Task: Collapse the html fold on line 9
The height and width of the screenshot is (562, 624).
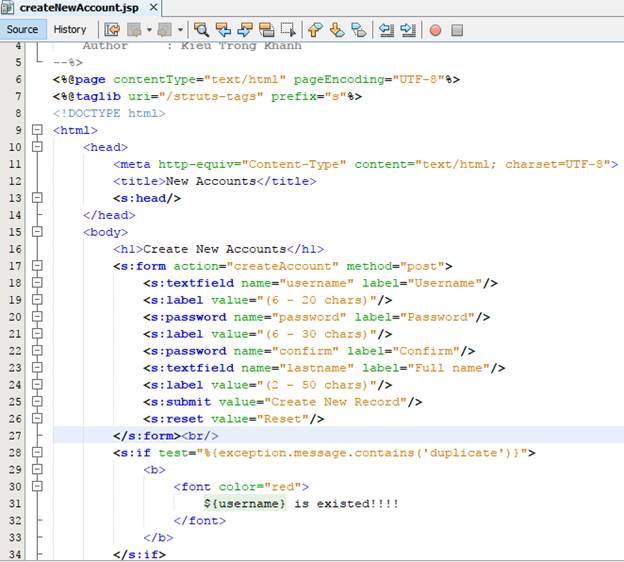Action: tap(37, 130)
